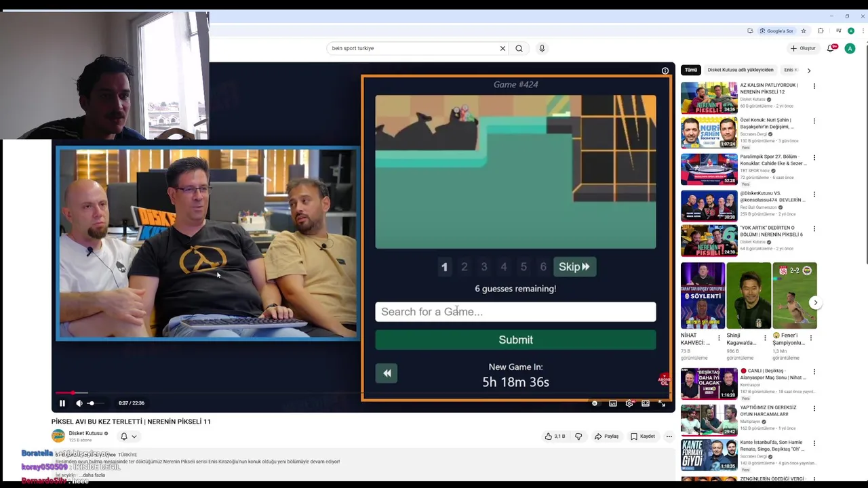Toggle subtitles in the video player

point(613,403)
